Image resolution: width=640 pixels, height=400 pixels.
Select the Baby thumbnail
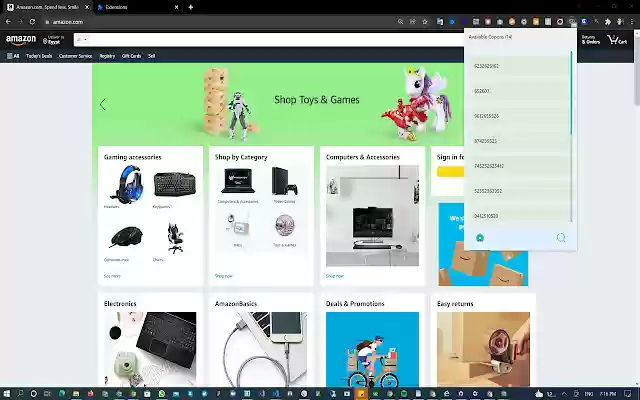238,226
